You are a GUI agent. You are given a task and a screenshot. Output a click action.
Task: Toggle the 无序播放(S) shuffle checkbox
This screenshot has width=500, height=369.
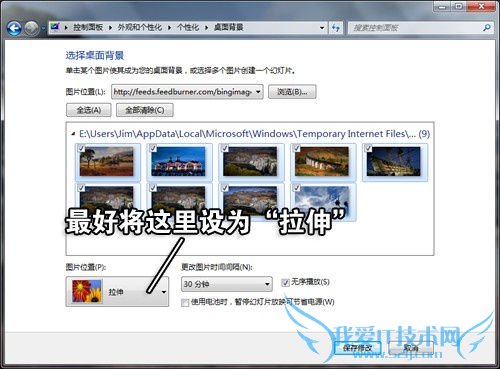285,283
